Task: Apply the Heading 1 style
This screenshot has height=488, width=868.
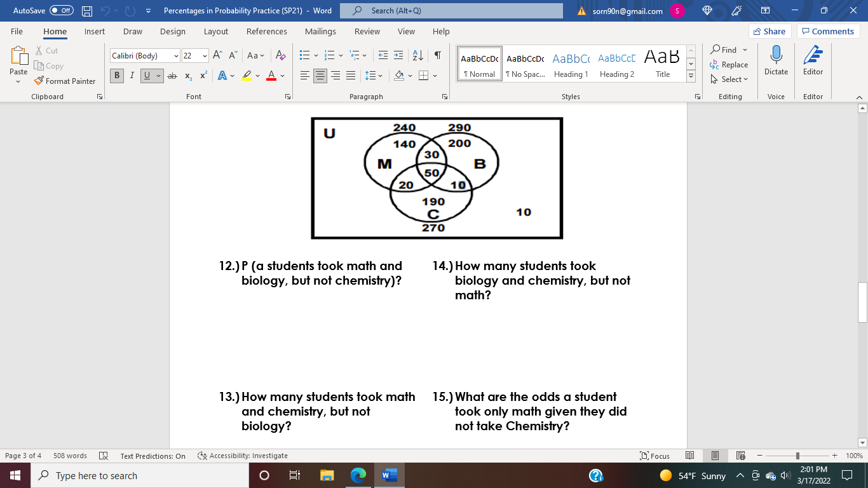Action: click(571, 64)
